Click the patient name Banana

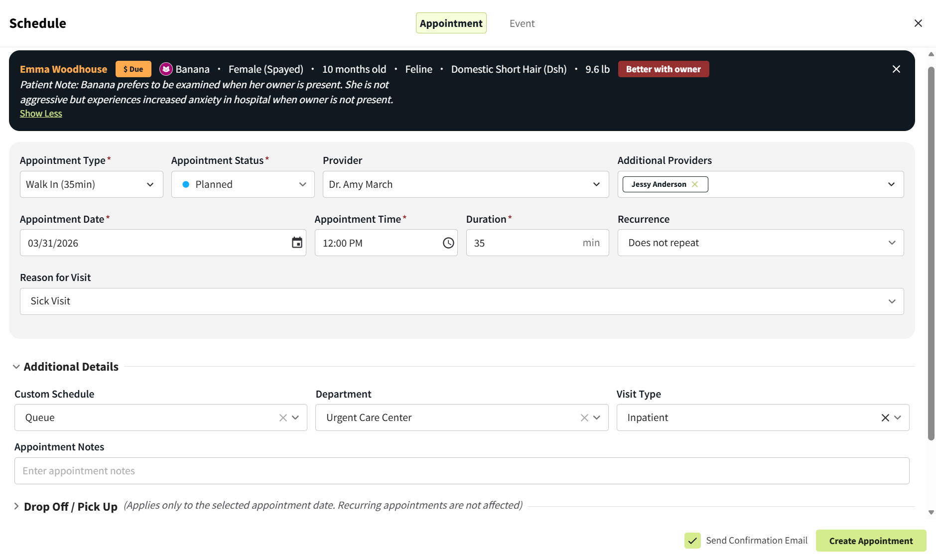192,69
